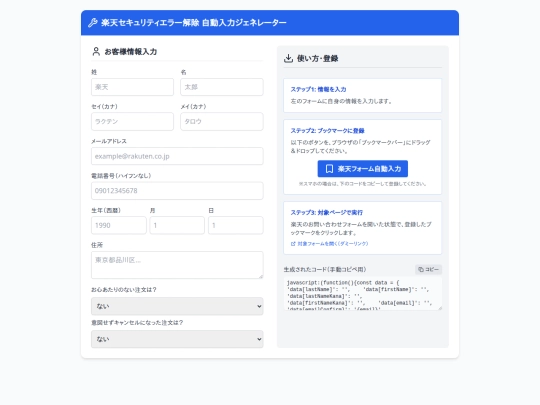
Task: Click the resize handle of the code box
Action: point(439,308)
